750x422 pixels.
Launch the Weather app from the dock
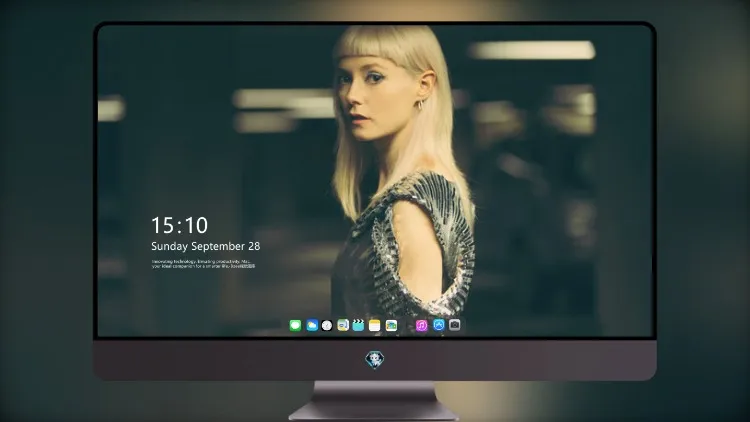[x=312, y=326]
